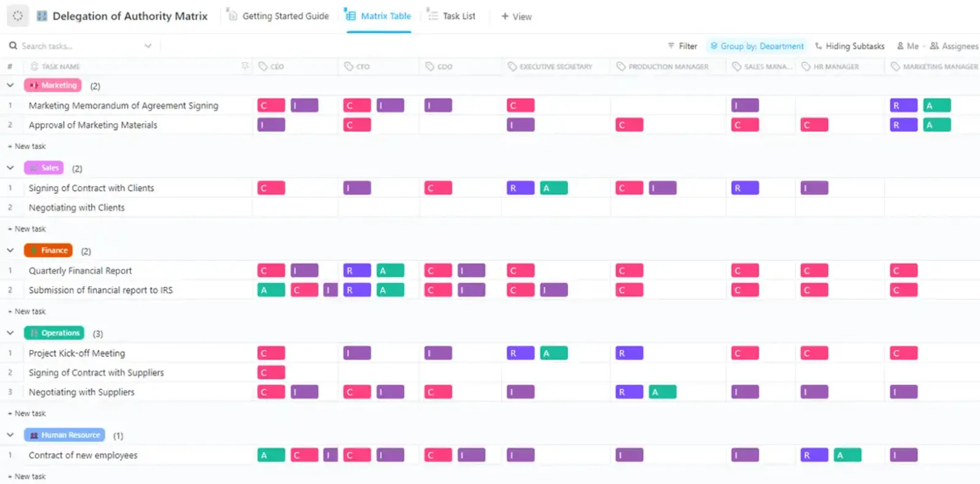Open 'Submission of financial report to IRS' task
Viewport: 980px width, 484px height.
[x=100, y=290]
